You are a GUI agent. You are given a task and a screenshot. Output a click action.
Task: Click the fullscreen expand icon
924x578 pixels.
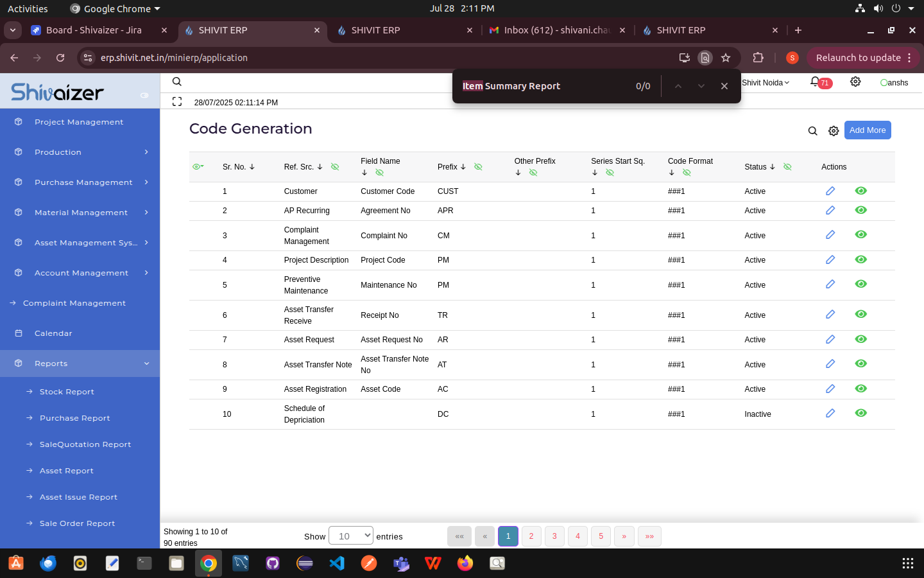tap(177, 101)
